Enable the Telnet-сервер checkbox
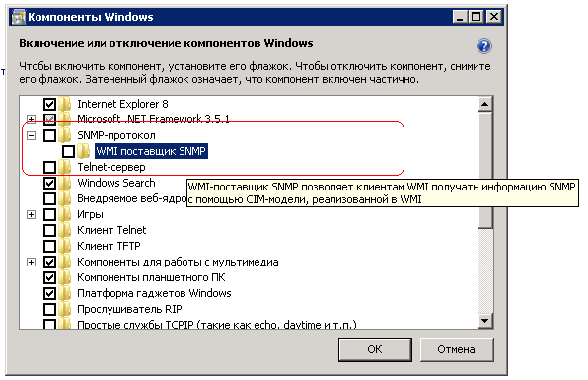 click(x=50, y=167)
